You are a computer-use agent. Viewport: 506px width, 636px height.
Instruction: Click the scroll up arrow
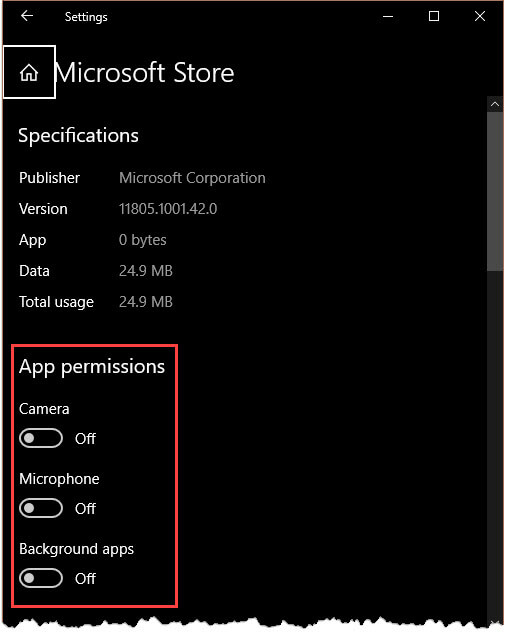[x=495, y=104]
